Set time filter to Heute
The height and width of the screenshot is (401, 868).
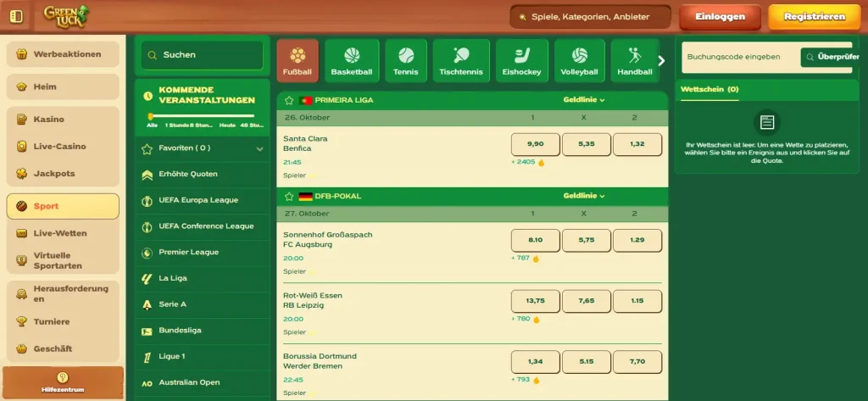coord(227,125)
